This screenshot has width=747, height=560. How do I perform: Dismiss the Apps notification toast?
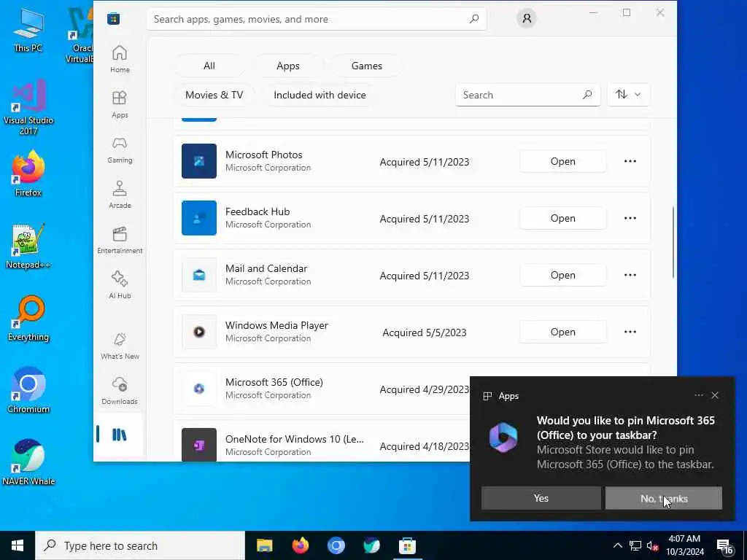[715, 395]
